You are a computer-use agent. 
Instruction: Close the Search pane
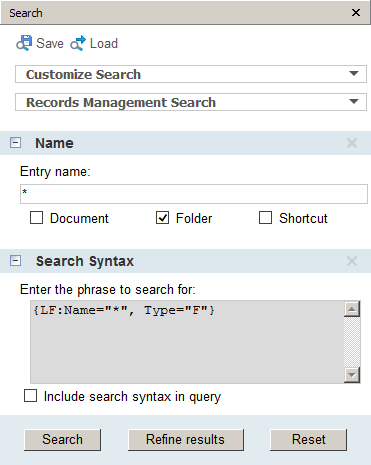point(356,13)
